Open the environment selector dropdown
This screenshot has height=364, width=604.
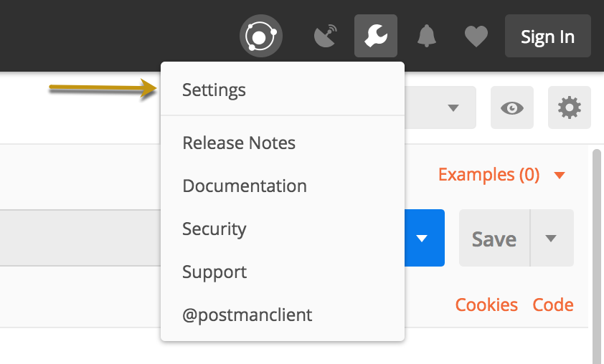coord(452,107)
